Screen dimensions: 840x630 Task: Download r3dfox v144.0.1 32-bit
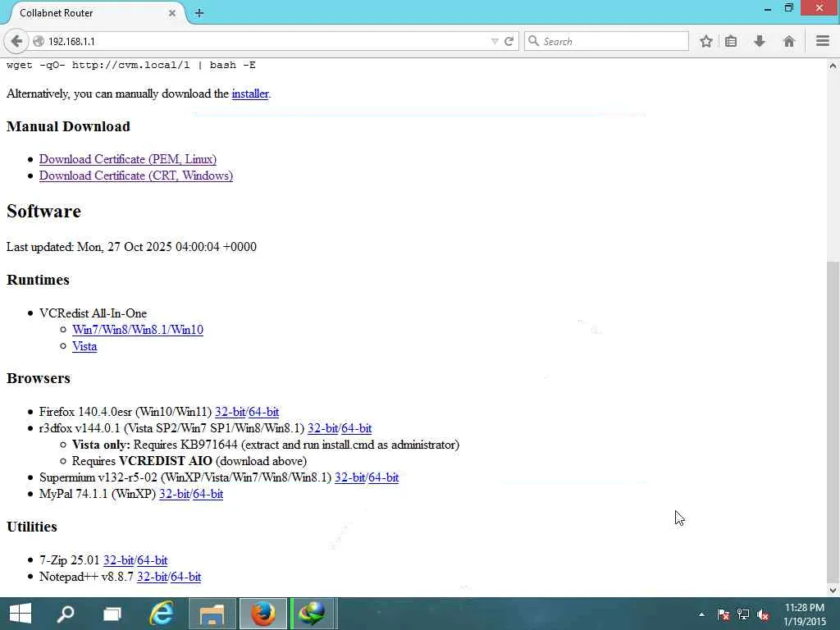click(322, 428)
